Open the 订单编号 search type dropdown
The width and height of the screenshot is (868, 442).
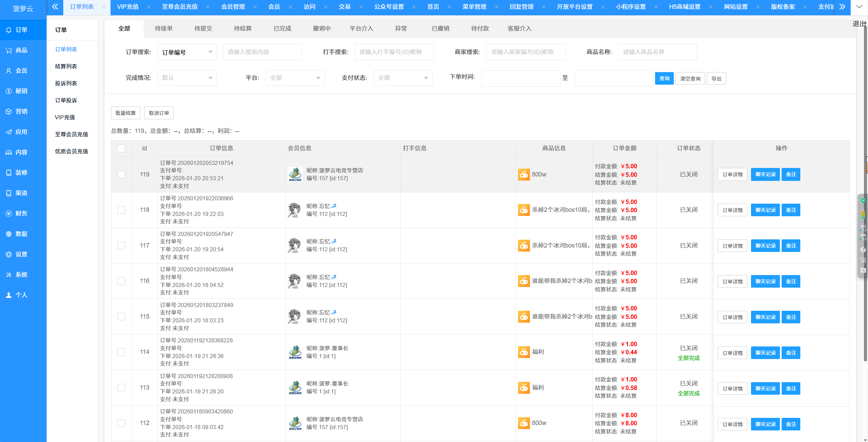(x=187, y=52)
